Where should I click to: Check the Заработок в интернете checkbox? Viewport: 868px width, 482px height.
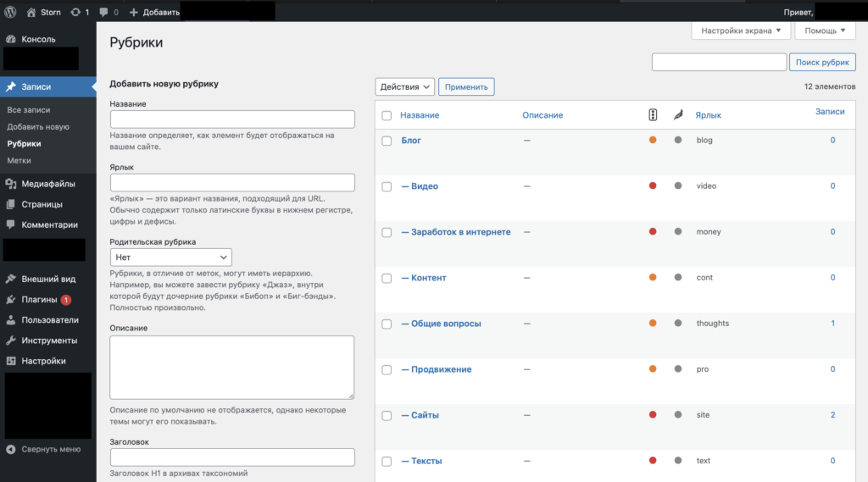click(x=387, y=233)
